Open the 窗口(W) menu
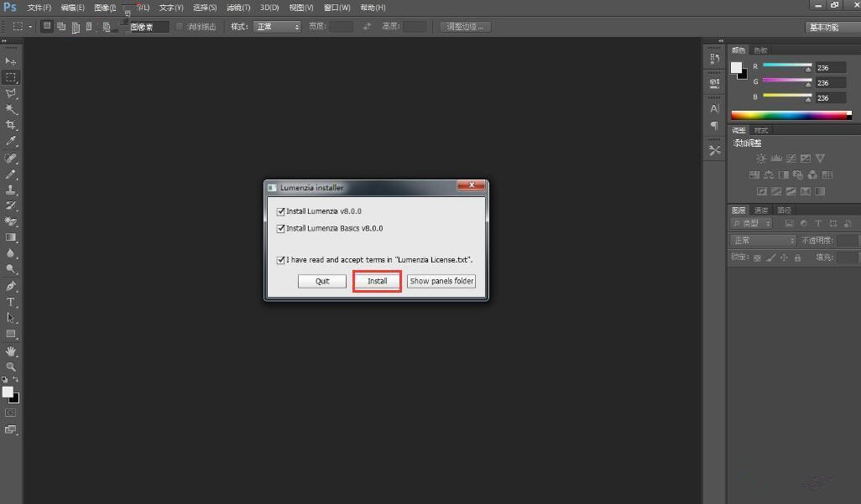 tap(337, 8)
